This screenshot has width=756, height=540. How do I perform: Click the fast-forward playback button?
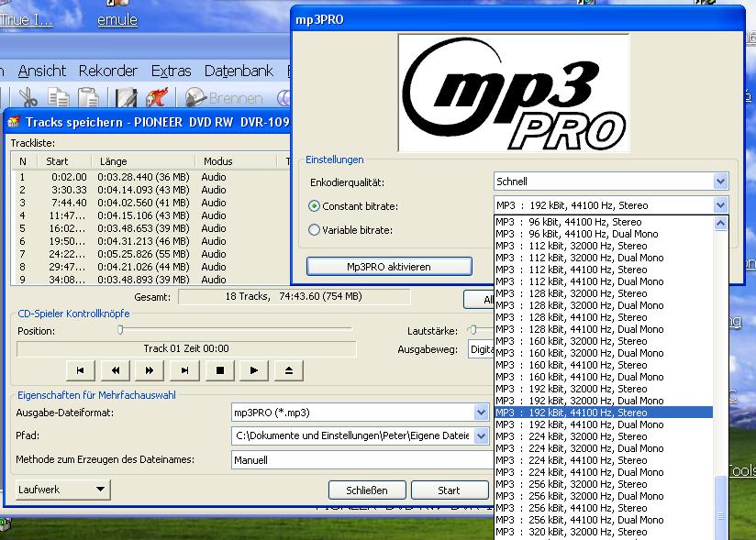[150, 370]
